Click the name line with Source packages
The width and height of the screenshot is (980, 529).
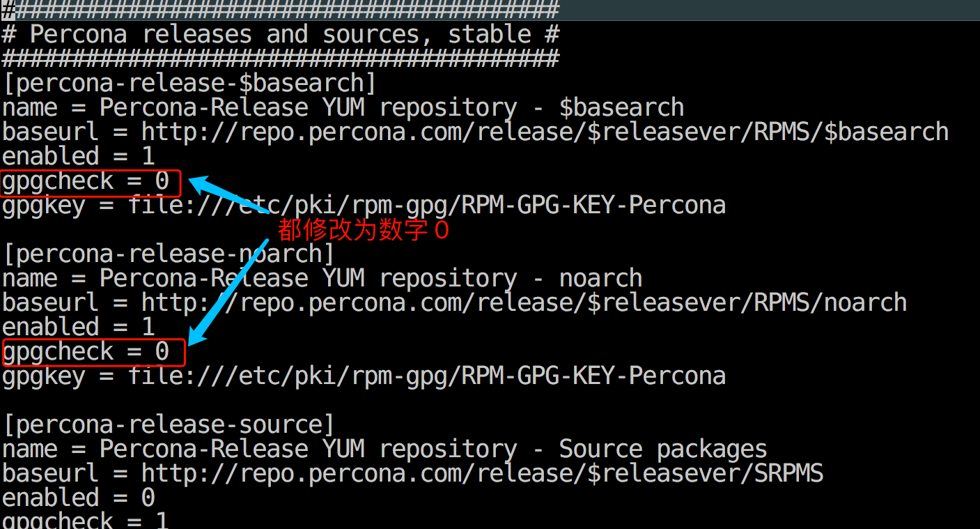[x=384, y=449]
